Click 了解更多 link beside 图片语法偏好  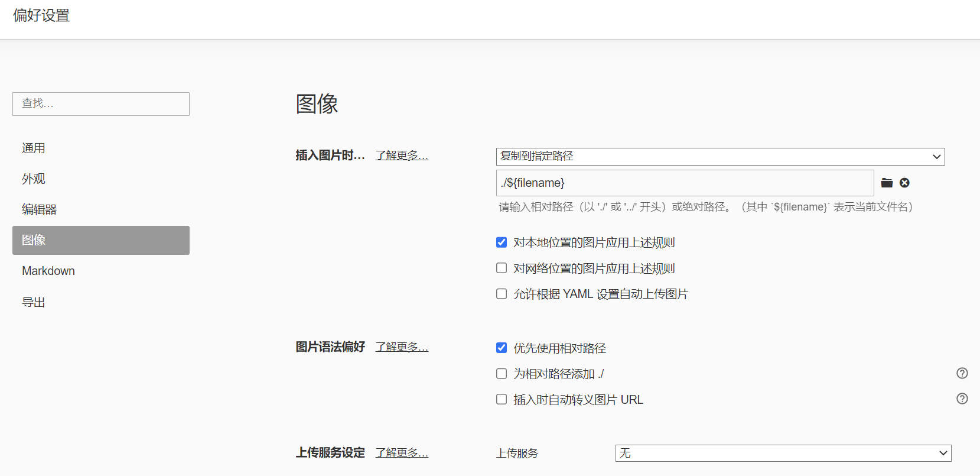pos(402,347)
